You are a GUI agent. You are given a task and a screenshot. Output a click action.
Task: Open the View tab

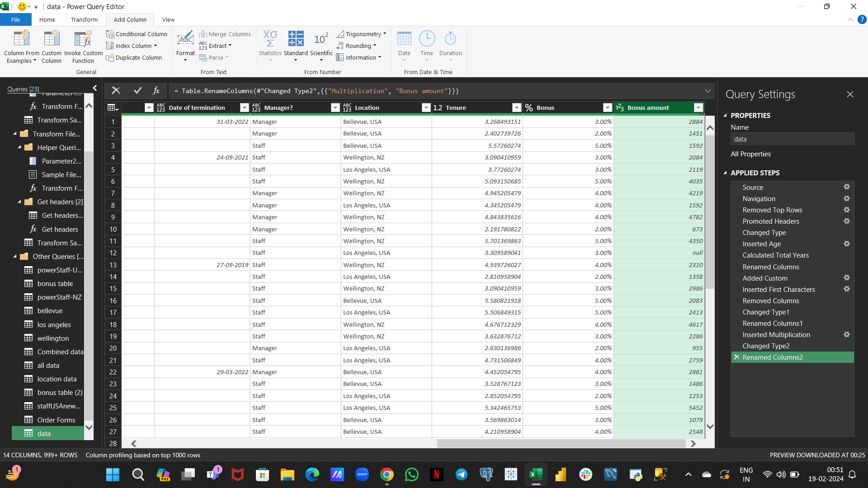click(168, 19)
